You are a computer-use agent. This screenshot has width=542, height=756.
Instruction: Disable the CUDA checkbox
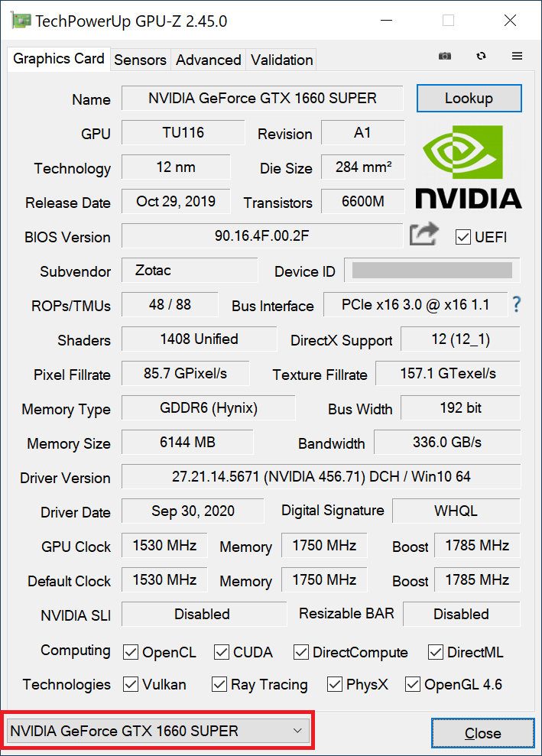(x=220, y=652)
